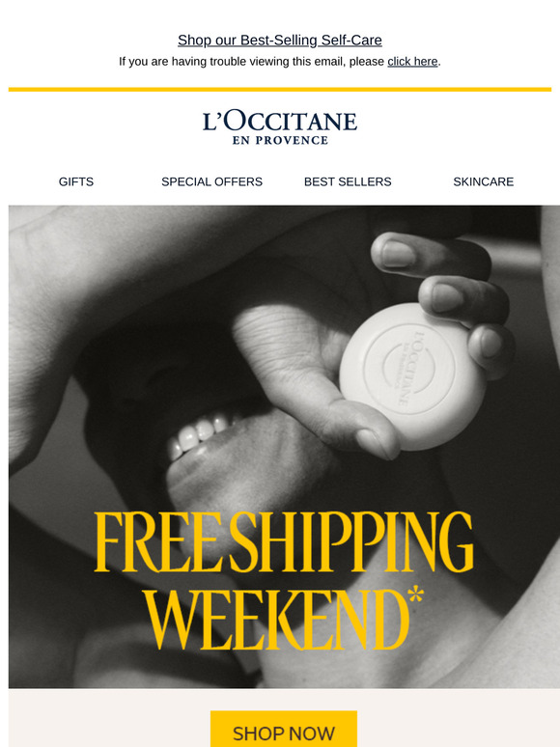
Task: Click the 'If you are having trouble' text
Action: 251,62
